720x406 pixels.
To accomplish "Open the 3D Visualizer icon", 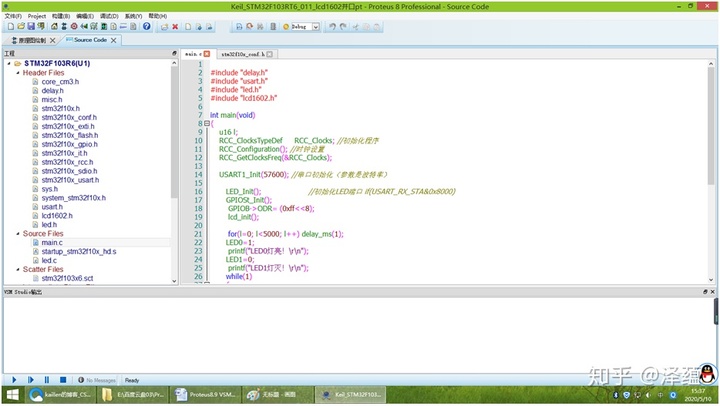I will point(84,27).
